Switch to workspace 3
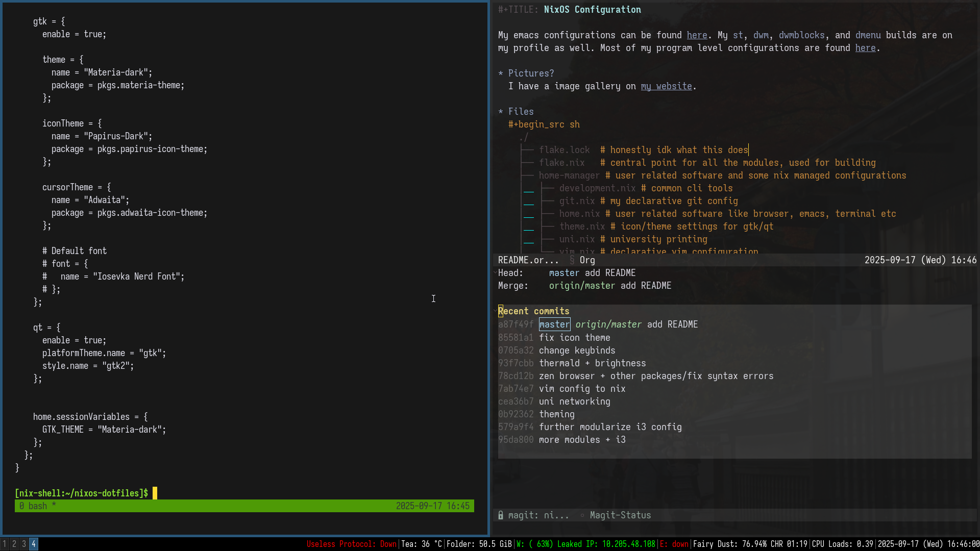Screen dimensions: 980x551 pyautogui.click(x=24, y=544)
